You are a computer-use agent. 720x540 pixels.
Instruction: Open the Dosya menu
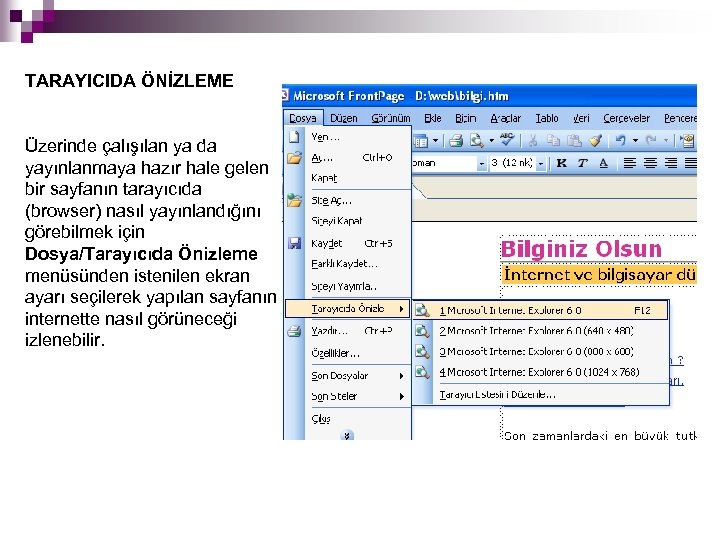coord(303,118)
